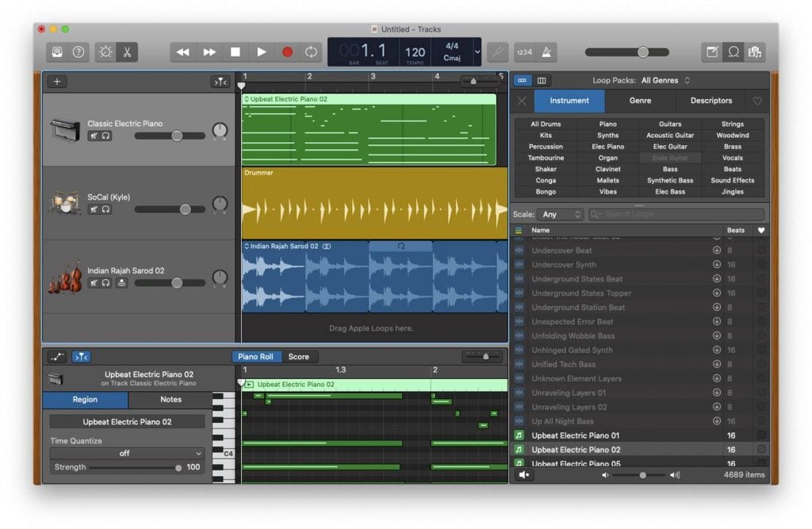Filter loops by Synths
Image resolution: width=812 pixels, height=529 pixels.
point(608,136)
